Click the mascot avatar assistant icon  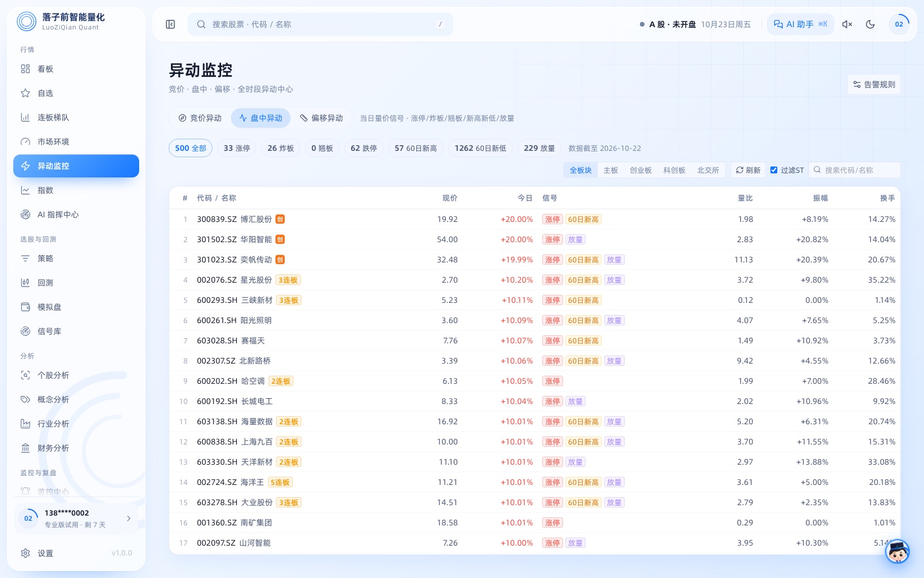click(x=897, y=551)
